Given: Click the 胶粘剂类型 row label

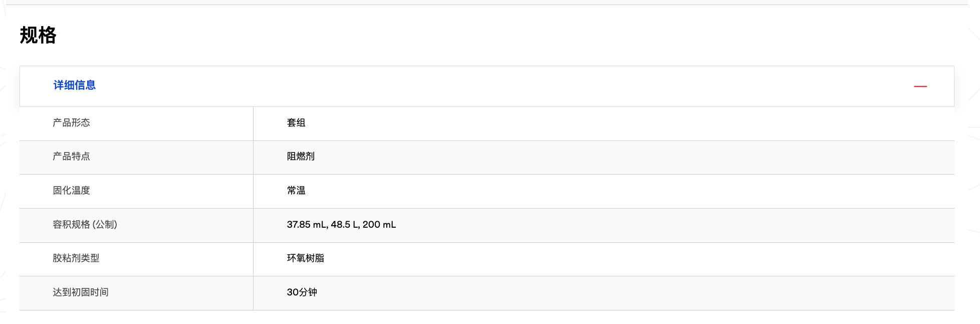Looking at the screenshot, I should [76, 258].
